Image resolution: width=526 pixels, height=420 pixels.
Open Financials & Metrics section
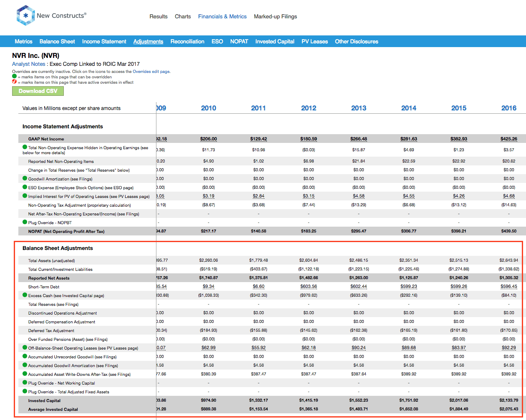click(222, 17)
